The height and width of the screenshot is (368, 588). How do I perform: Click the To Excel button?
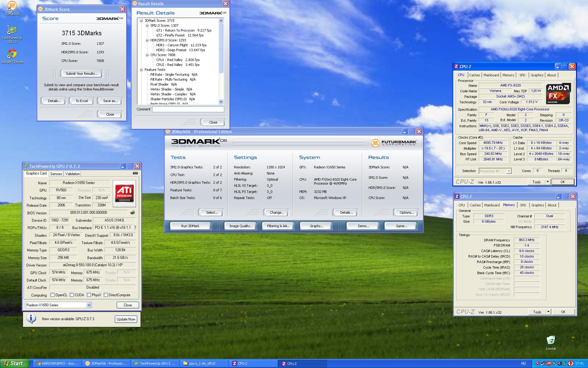82,101
